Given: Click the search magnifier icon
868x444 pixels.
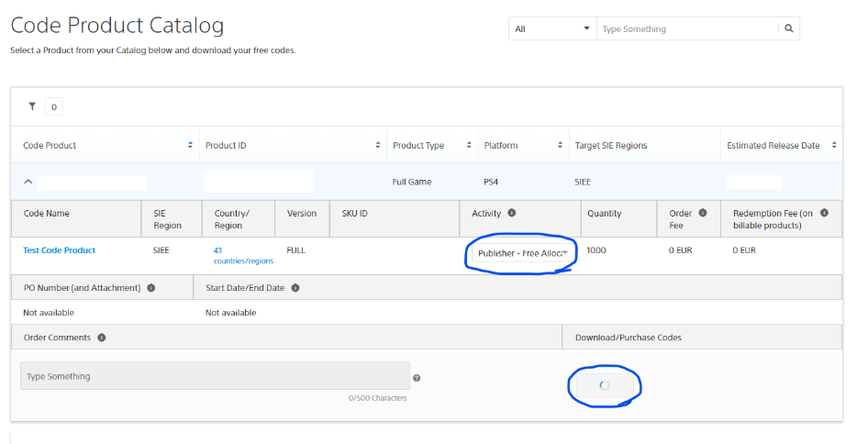Looking at the screenshot, I should pos(788,29).
